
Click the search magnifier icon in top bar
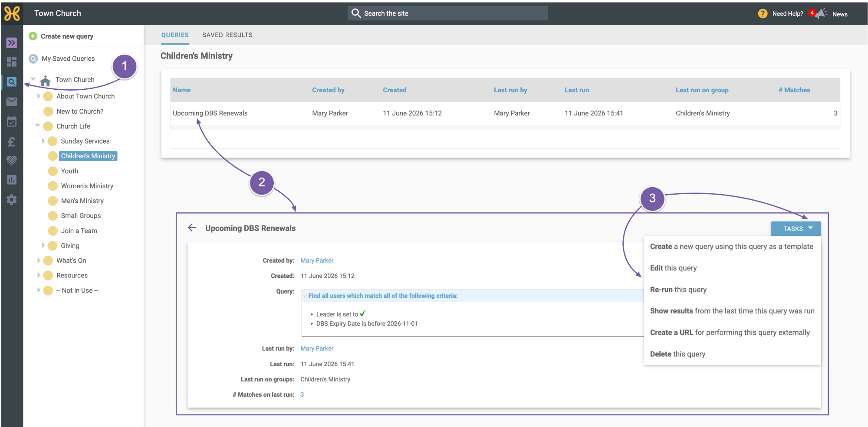356,13
